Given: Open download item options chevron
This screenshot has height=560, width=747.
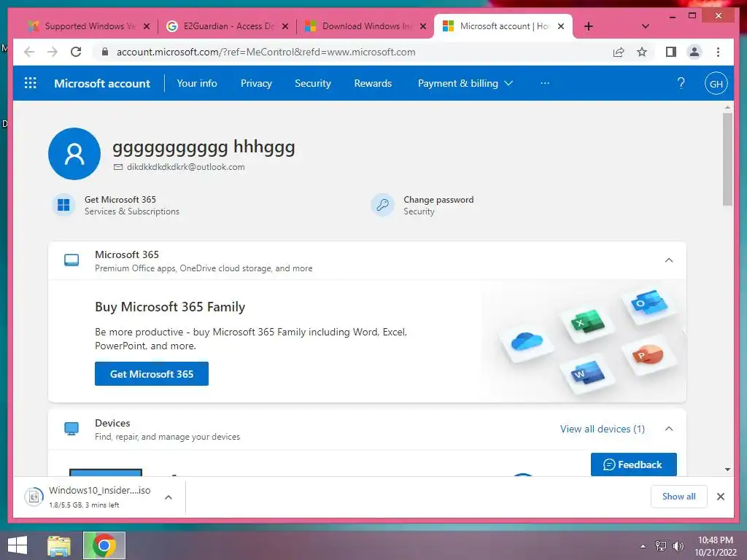Looking at the screenshot, I should click(x=169, y=497).
